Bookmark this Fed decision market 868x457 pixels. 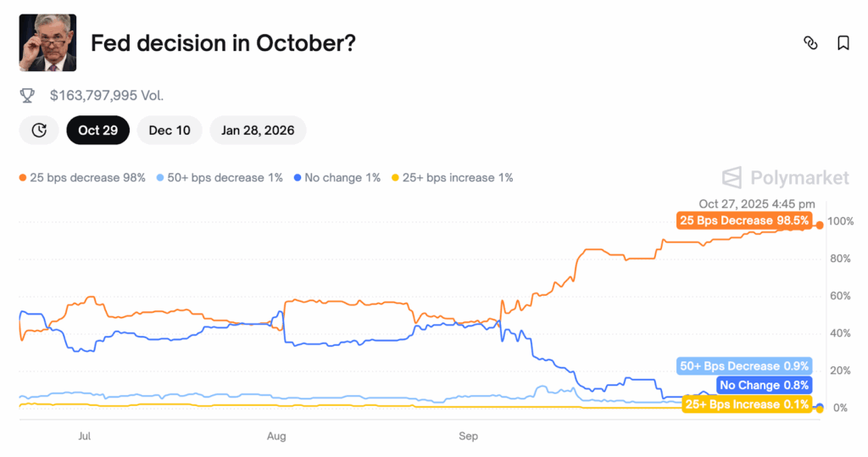point(843,43)
